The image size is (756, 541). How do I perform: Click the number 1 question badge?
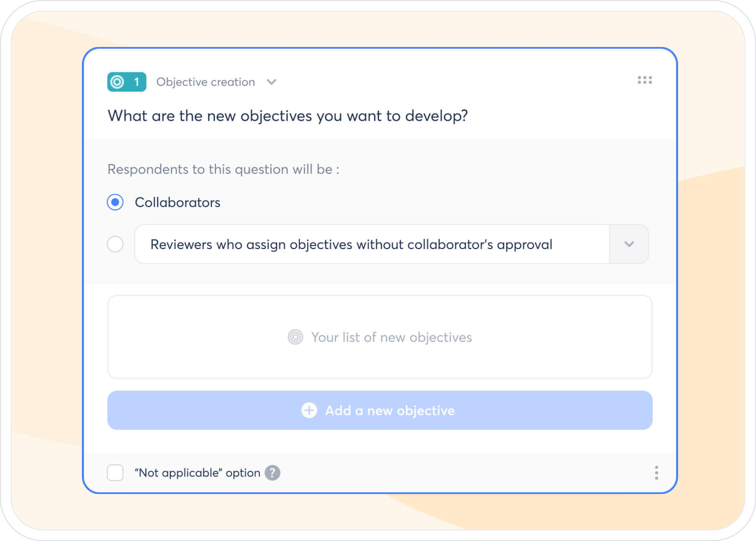[x=136, y=82]
